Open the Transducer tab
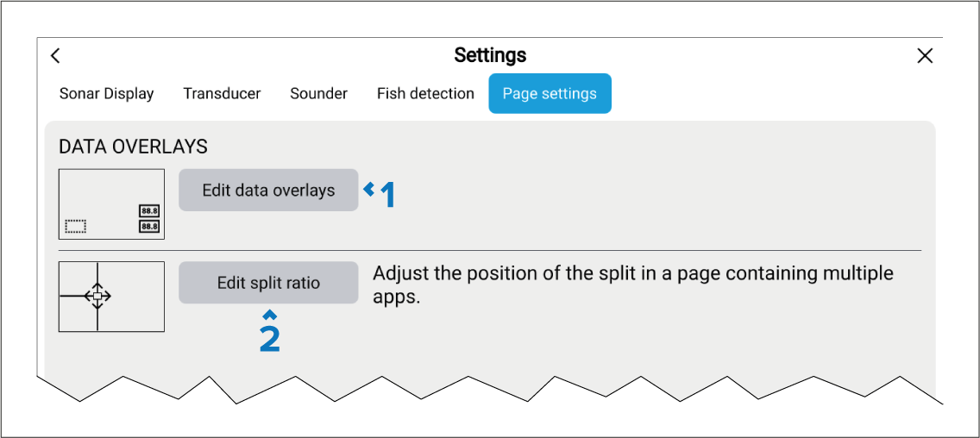 222,94
